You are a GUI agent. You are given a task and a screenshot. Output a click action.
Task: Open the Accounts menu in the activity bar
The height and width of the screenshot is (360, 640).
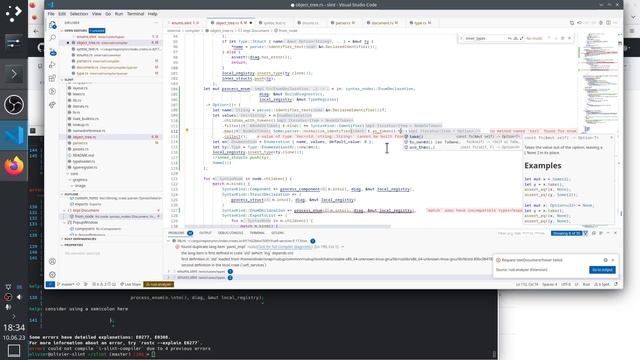[x=52, y=261]
